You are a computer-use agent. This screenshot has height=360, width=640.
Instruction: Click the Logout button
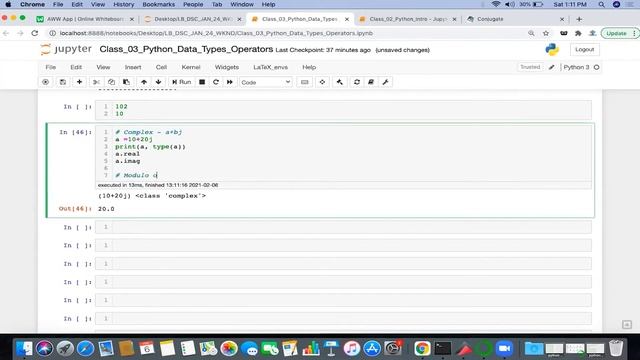tap(584, 49)
